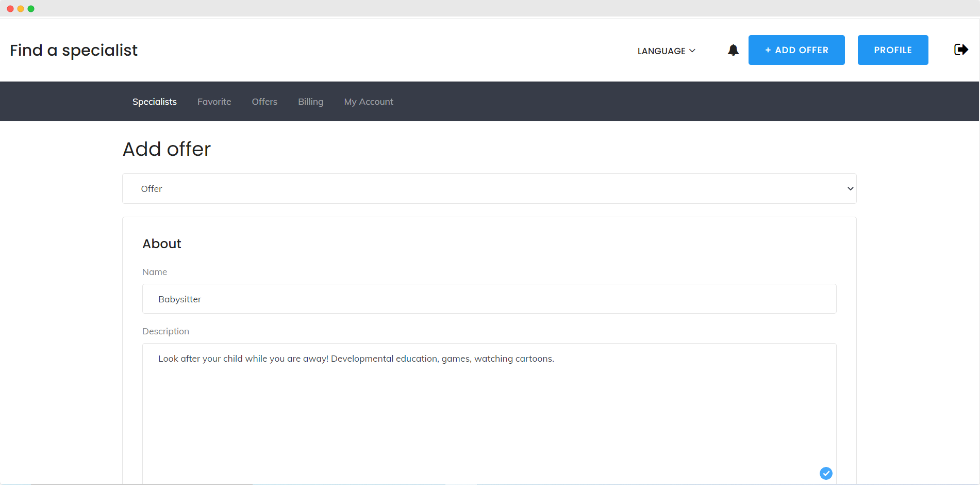Select the Billing tab
The width and height of the screenshot is (980, 485).
(311, 102)
